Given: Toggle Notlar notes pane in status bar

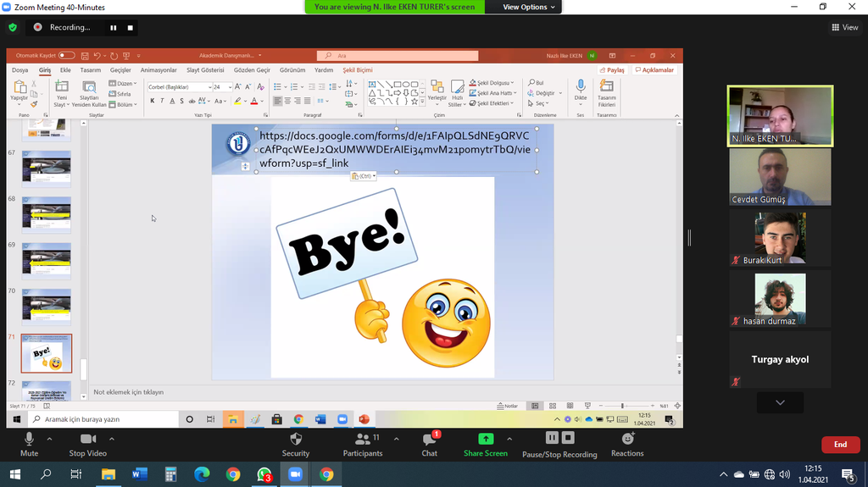Looking at the screenshot, I should (x=508, y=406).
